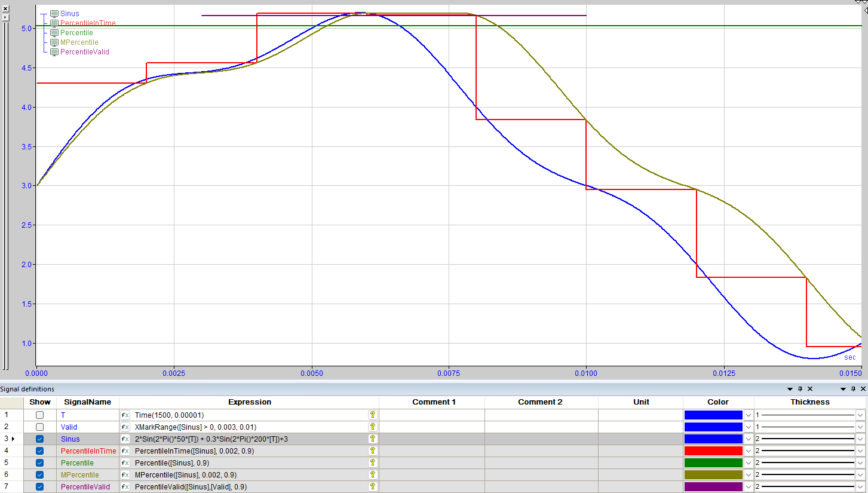Viewport: 868px width, 493px height.
Task: Click the 'PercentileInTime' signal name cell
Action: point(88,451)
